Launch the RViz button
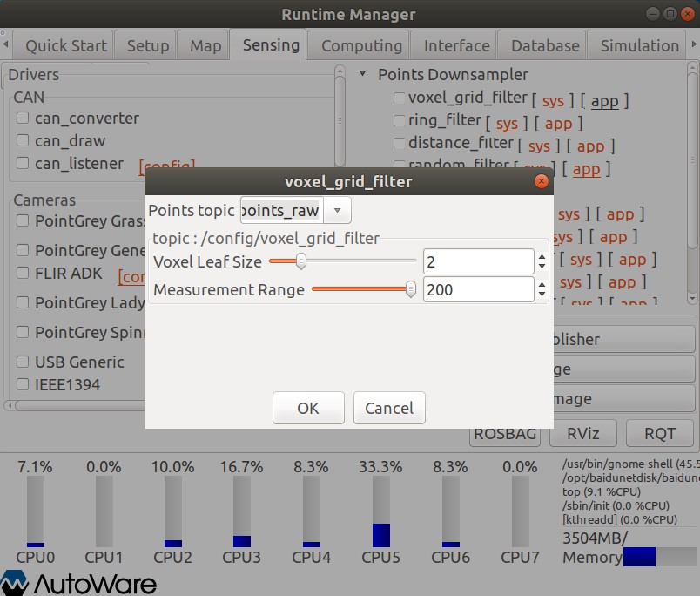Image resolution: width=700 pixels, height=596 pixels. coord(583,433)
